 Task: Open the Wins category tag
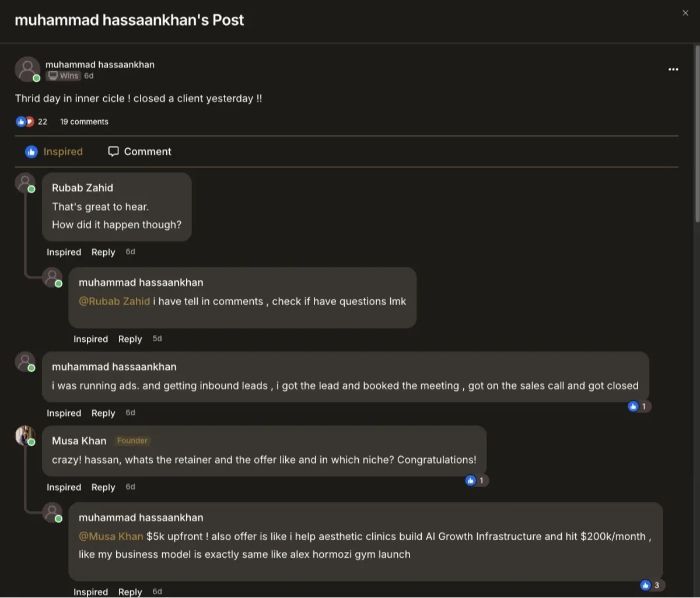coord(63,76)
